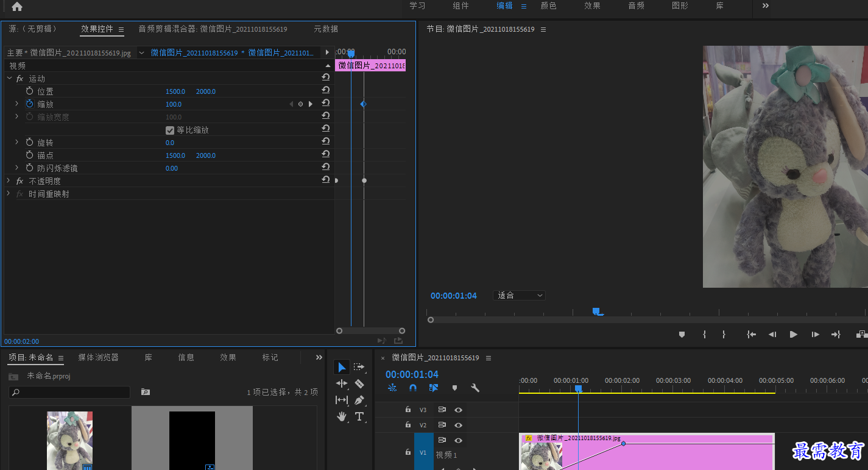Image resolution: width=868 pixels, height=470 pixels.
Task: Switch to the 音频 workspace
Action: coord(637,5)
